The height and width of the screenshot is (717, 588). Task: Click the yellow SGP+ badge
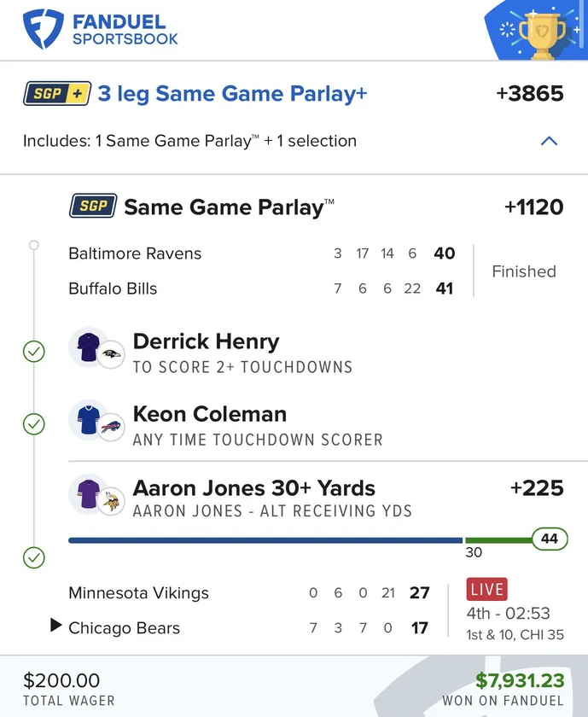[56, 93]
